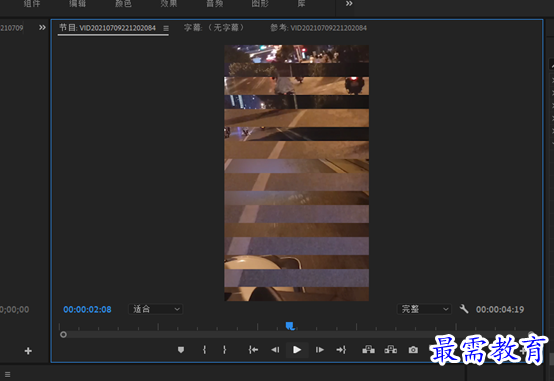Open the 适合 zoom level dropdown
554x381 pixels.
[x=155, y=309]
